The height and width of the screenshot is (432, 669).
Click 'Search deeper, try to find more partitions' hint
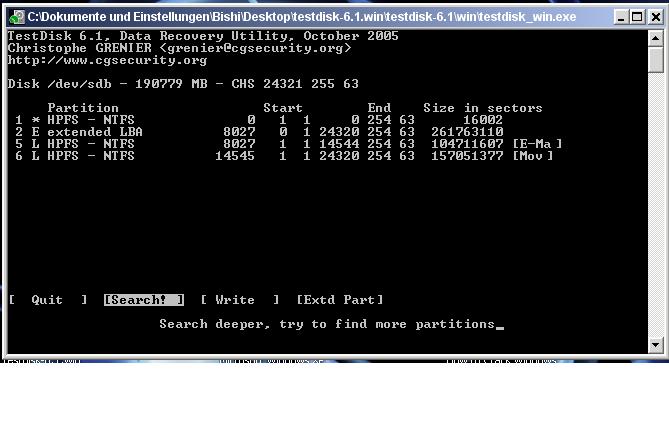(x=327, y=324)
